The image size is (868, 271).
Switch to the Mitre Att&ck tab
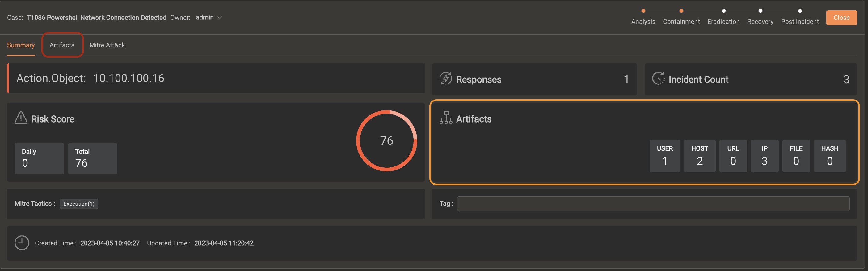107,45
